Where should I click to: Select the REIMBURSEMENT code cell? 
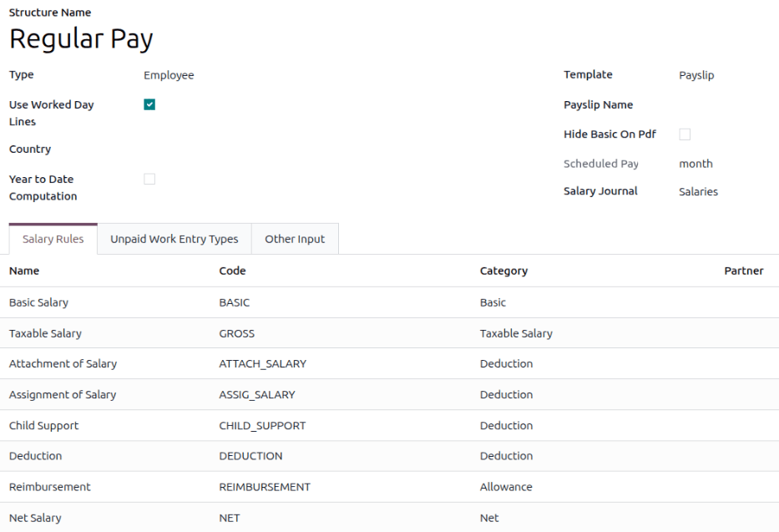[x=265, y=487]
